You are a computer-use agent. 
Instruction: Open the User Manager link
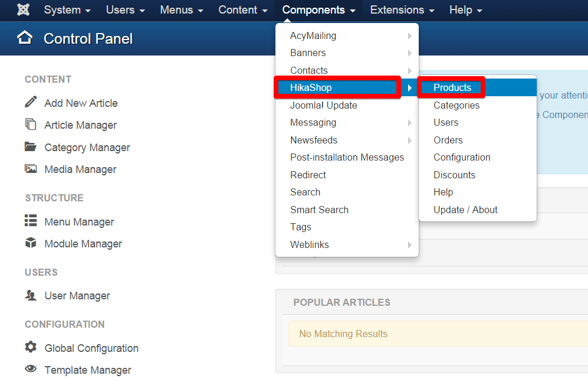(77, 296)
